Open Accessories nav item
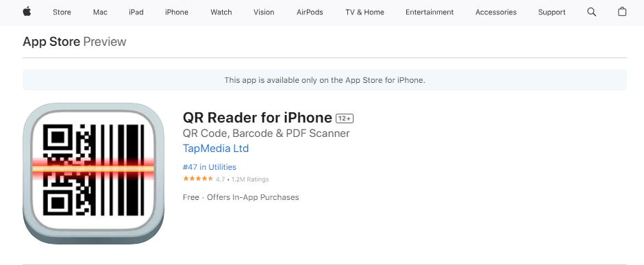This screenshot has height=265, width=644. click(x=496, y=12)
